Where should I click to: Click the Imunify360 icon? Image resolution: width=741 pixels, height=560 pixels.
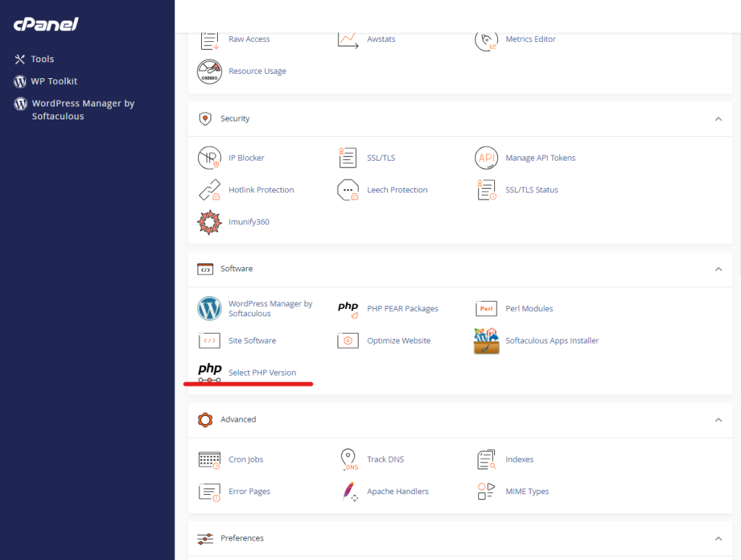tap(209, 222)
